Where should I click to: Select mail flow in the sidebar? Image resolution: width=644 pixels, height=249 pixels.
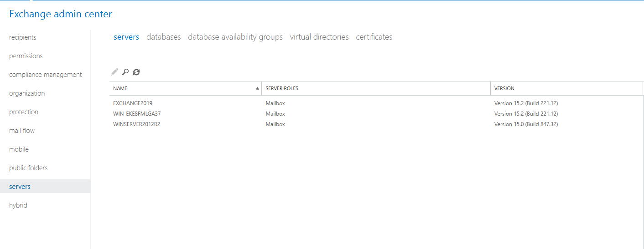(x=22, y=131)
